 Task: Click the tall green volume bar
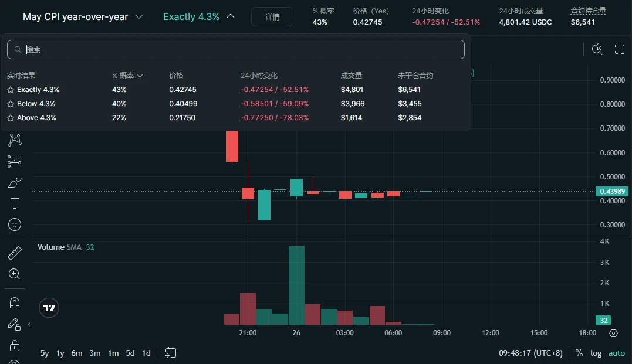coord(297,285)
